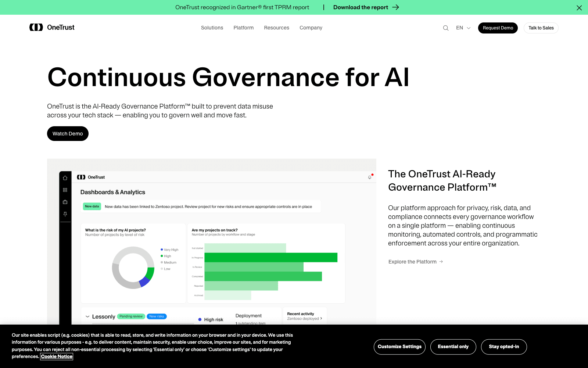The height and width of the screenshot is (368, 588).
Task: Click the grid icon in dashboard sidebar
Action: coord(65,190)
